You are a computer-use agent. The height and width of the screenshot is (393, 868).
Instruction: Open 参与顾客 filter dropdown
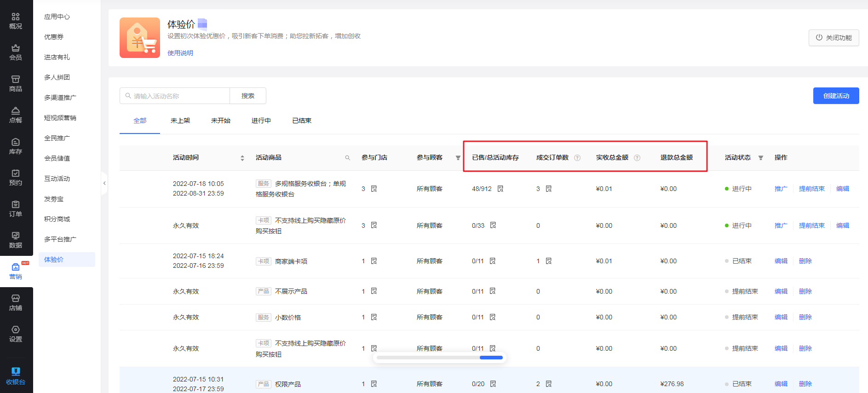pyautogui.click(x=458, y=158)
